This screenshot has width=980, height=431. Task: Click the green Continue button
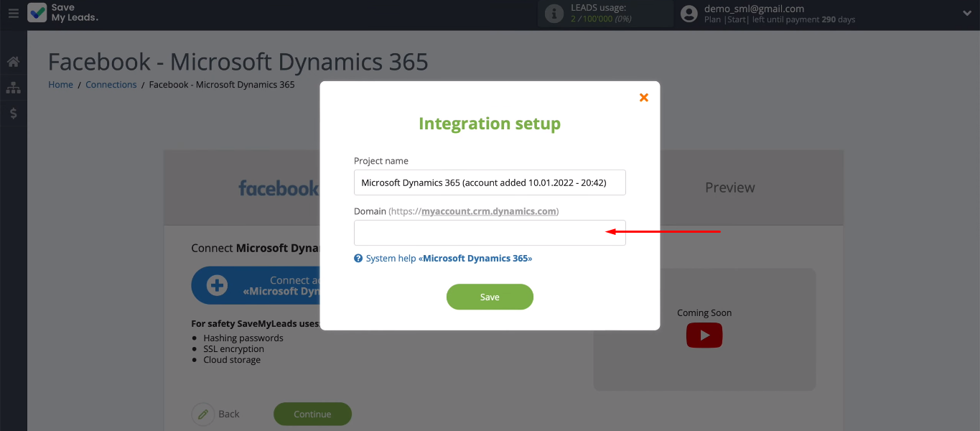pos(312,414)
